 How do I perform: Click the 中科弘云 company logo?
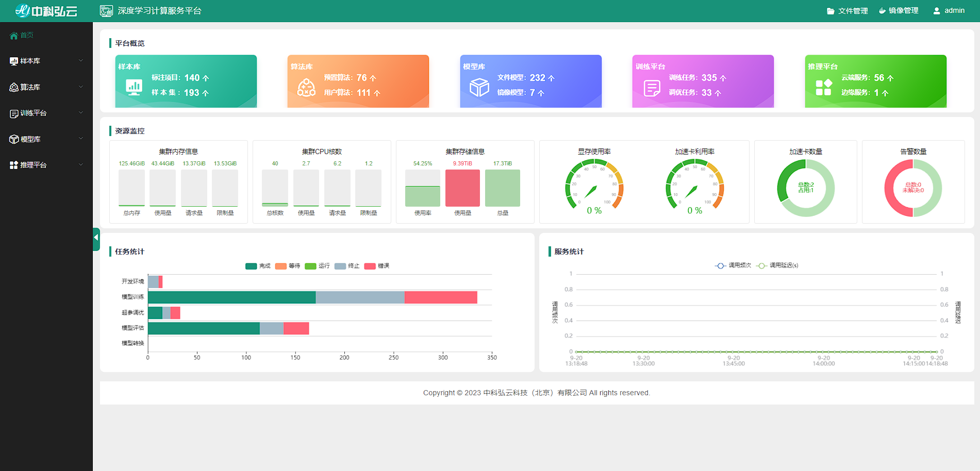tap(46, 11)
